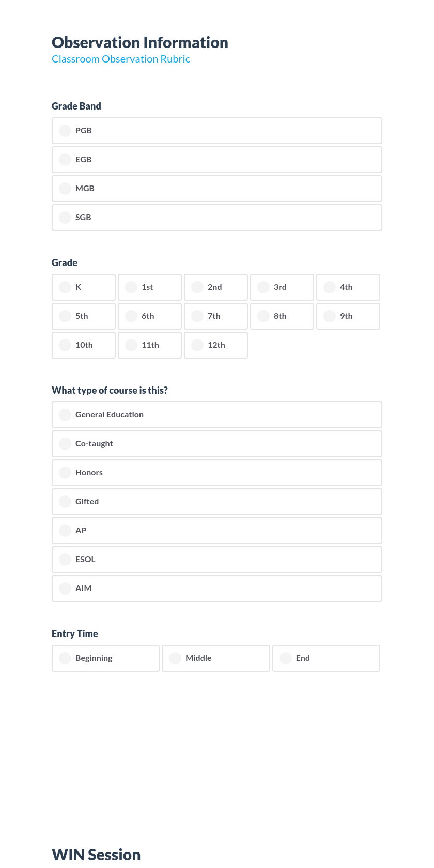Choose Middle under Entry Time
The image size is (434, 868).
pos(215,658)
